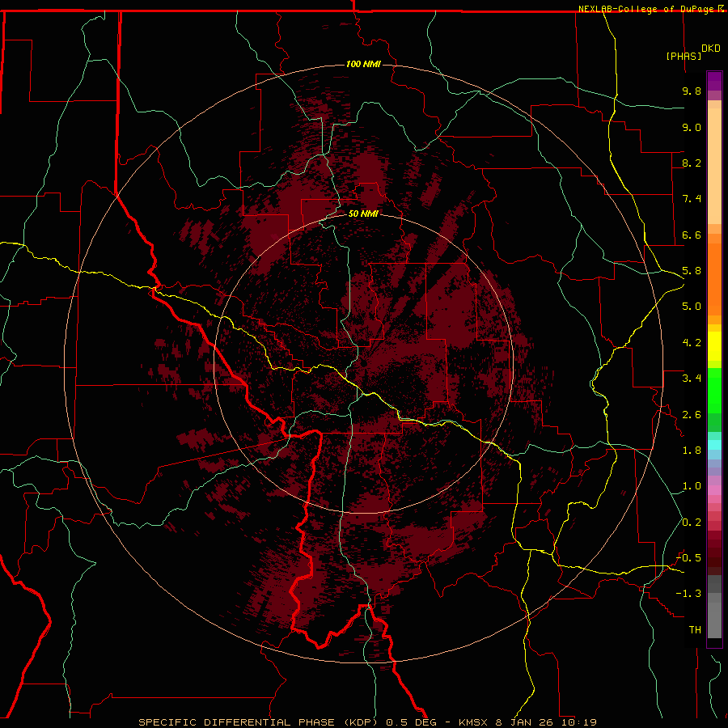Click the DKD label above color bar
Screen dimensions: 728x728
(x=711, y=49)
